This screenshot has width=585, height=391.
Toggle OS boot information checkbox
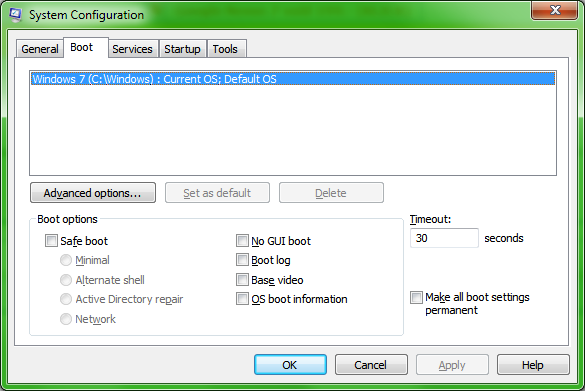(x=242, y=298)
